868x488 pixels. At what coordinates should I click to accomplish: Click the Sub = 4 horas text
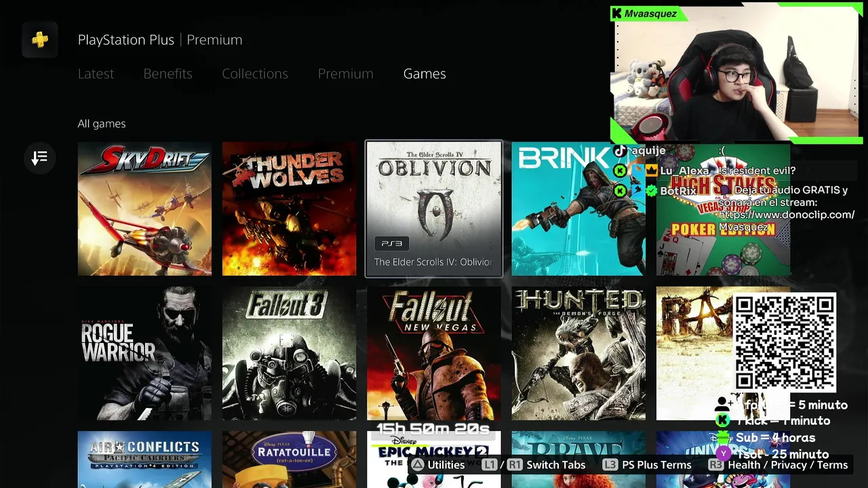click(x=776, y=438)
